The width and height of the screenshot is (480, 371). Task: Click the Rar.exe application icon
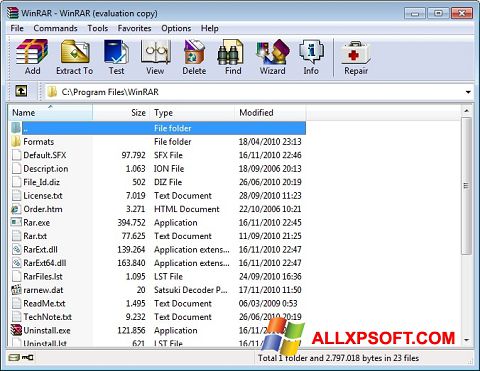[16, 222]
